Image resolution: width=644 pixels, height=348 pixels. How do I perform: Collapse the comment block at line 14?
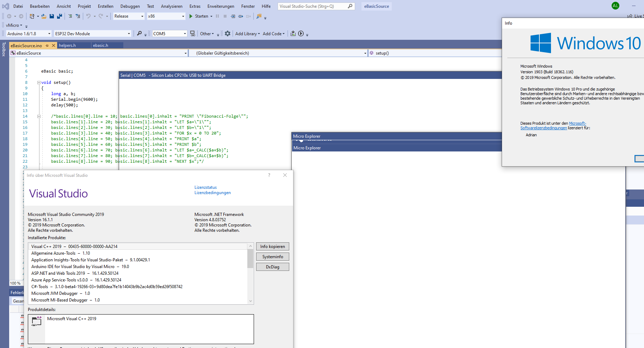39,116
